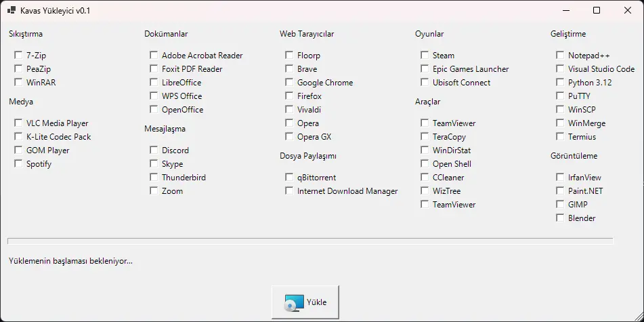Screen dimensions: 644x322
Task: Check the GIMP checkbox
Action: [560, 205]
